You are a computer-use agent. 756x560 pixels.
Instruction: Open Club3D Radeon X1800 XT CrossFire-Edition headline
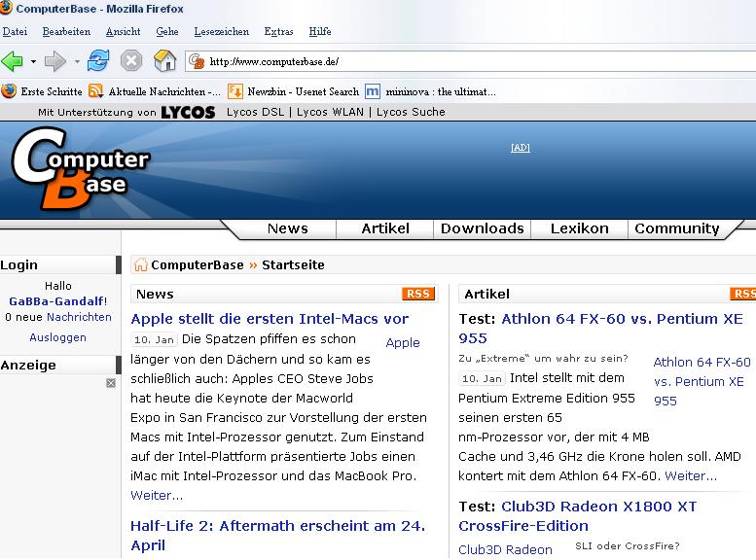578,516
